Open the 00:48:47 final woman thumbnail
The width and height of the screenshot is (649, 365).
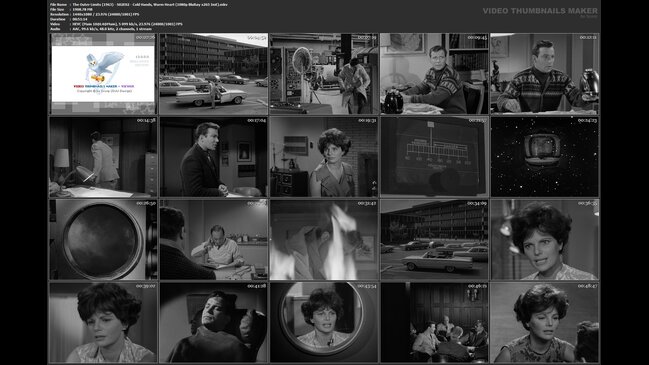(x=545, y=322)
